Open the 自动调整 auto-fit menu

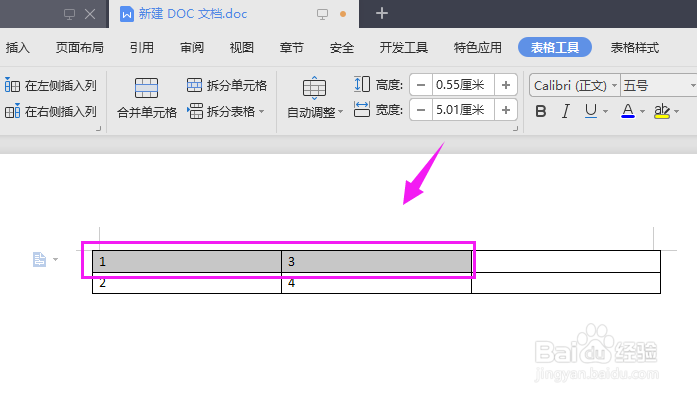click(315, 98)
